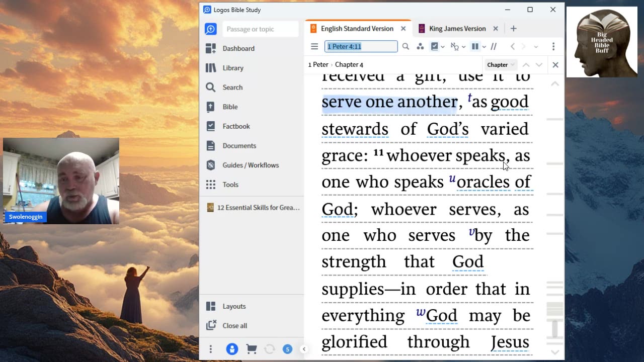Click the verse number 11

[378, 152]
